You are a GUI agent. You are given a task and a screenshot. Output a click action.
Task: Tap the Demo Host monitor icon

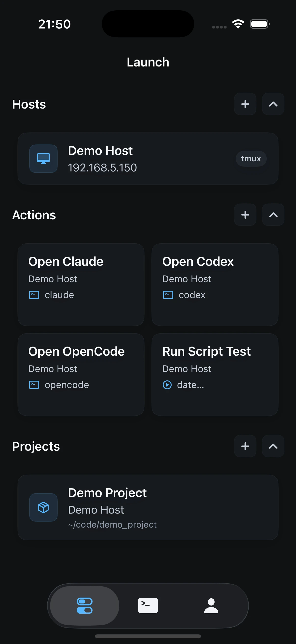(43, 158)
